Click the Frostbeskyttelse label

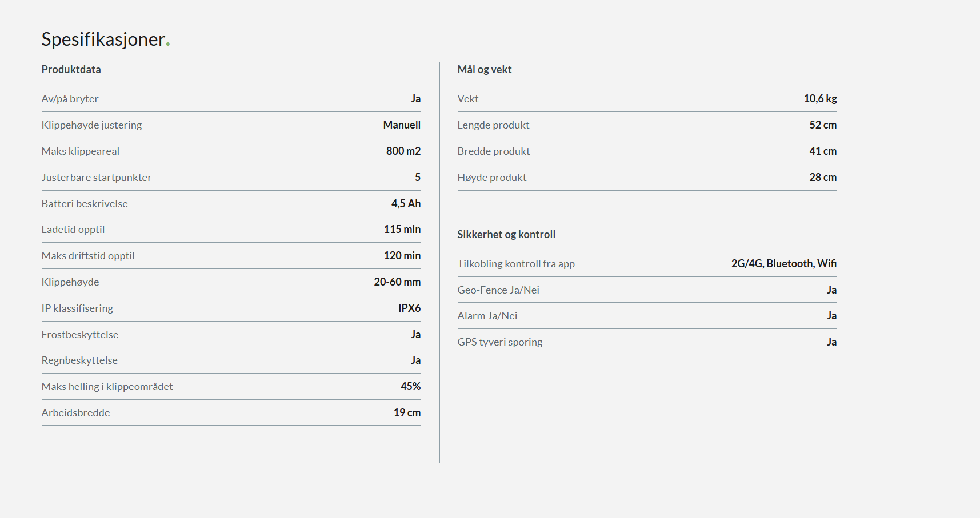pos(79,335)
